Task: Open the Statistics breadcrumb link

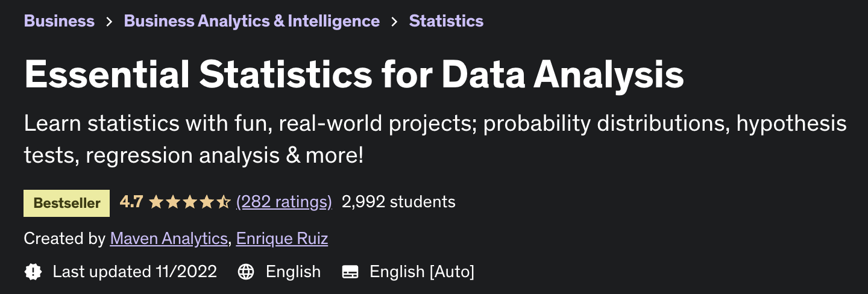Action: pos(446,21)
